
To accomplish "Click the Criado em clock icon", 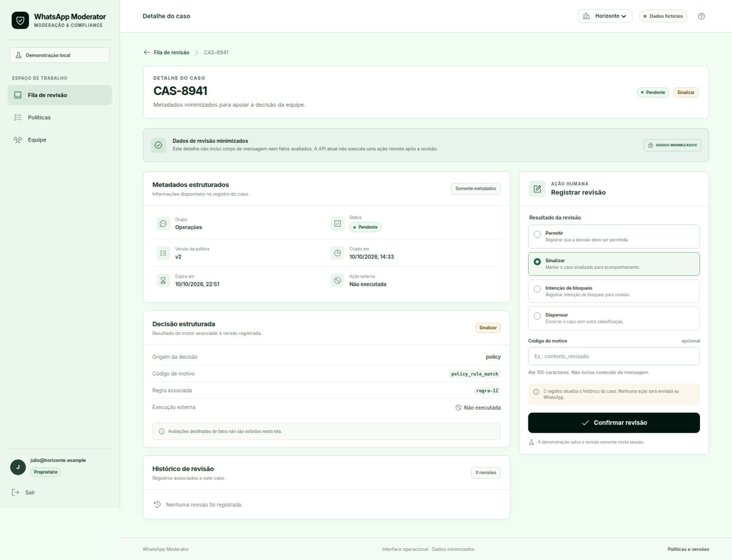I will click(x=337, y=253).
